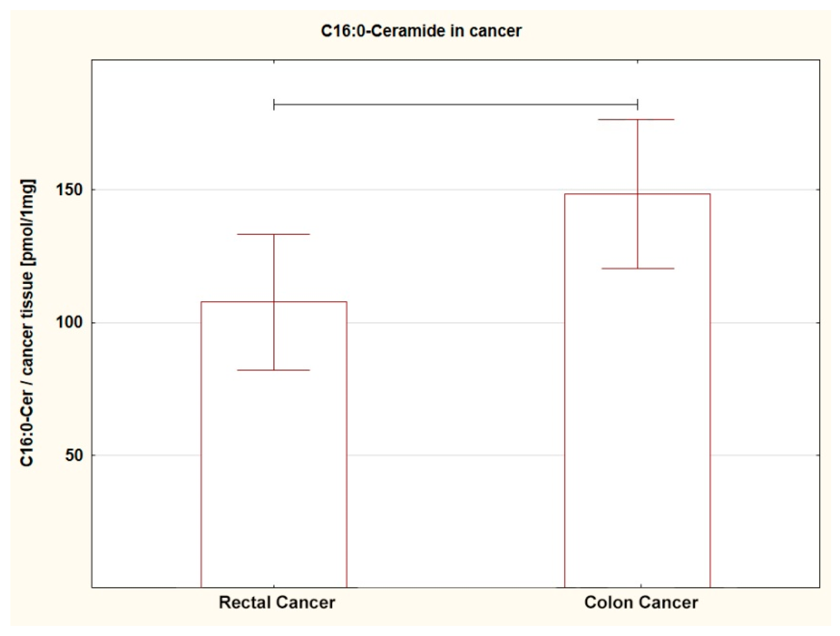Image resolution: width=840 pixels, height=636 pixels.
Task: Click the left end of the significance bracket
Action: [274, 104]
